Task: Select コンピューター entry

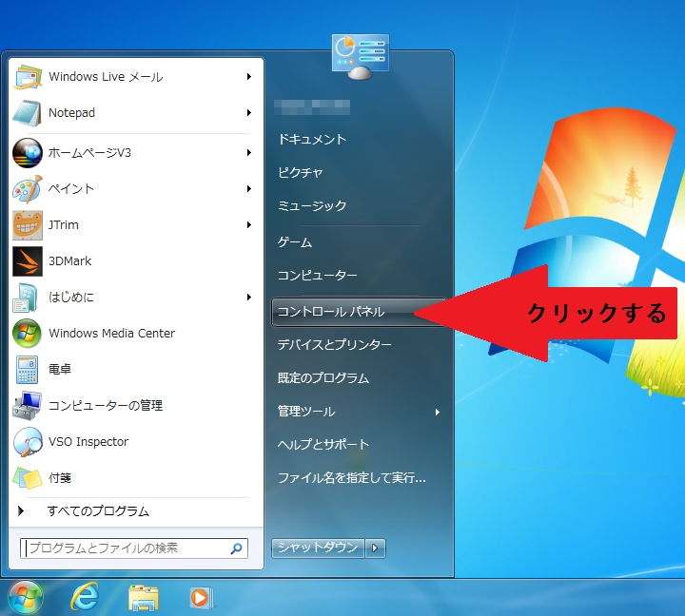Action: 318,275
